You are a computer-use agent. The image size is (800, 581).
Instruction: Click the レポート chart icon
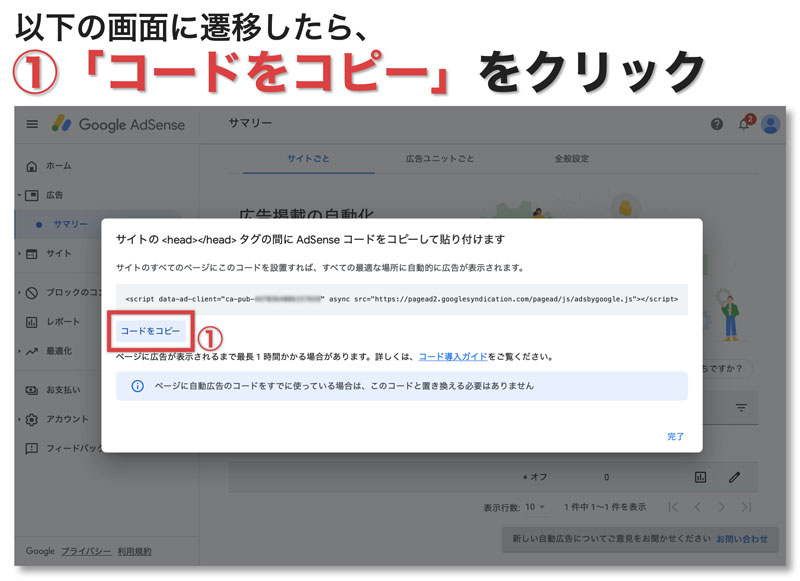point(32,322)
